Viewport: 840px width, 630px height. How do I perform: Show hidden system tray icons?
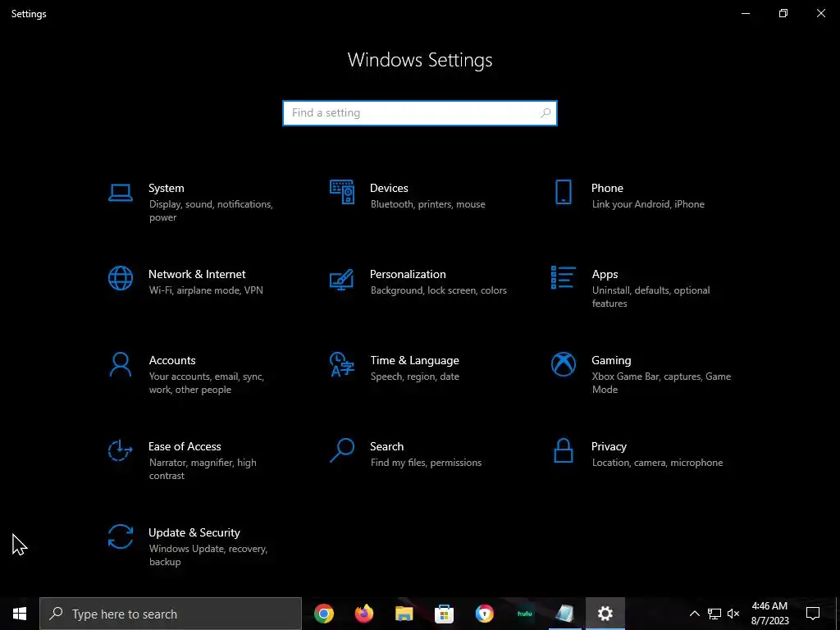[x=694, y=614]
